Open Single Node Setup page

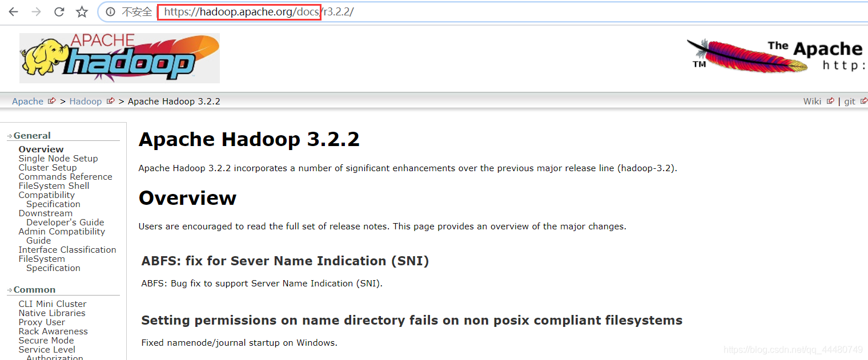click(x=58, y=159)
